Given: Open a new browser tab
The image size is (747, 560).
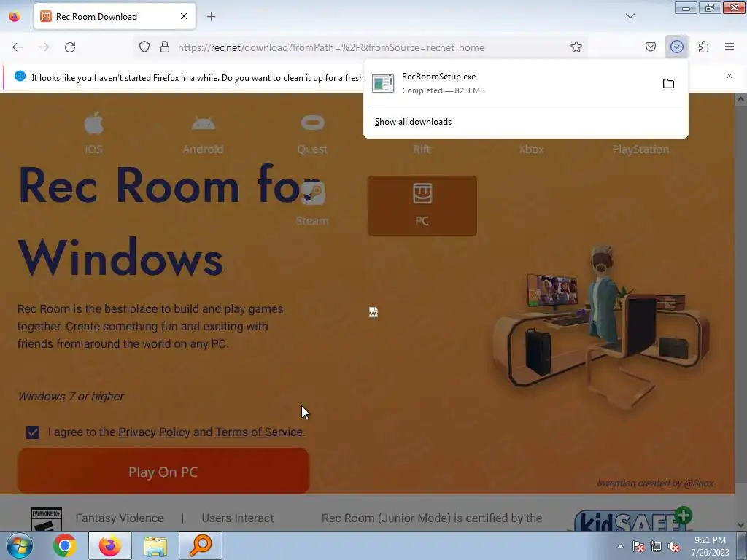Looking at the screenshot, I should [211, 17].
